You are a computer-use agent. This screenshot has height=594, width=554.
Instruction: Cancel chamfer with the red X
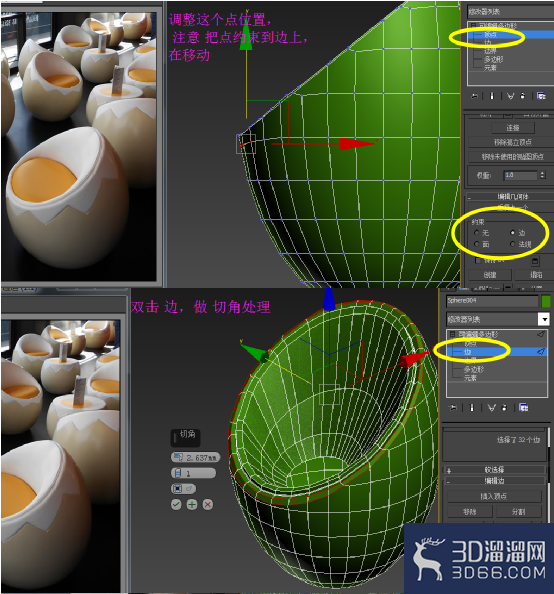coord(208,505)
